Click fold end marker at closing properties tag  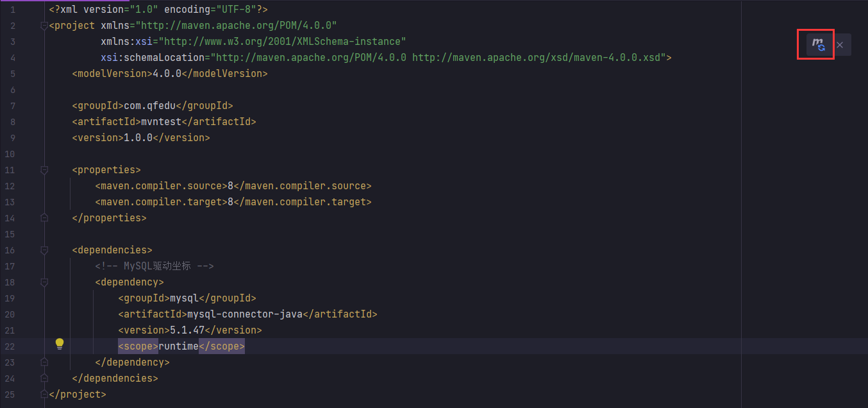point(44,218)
